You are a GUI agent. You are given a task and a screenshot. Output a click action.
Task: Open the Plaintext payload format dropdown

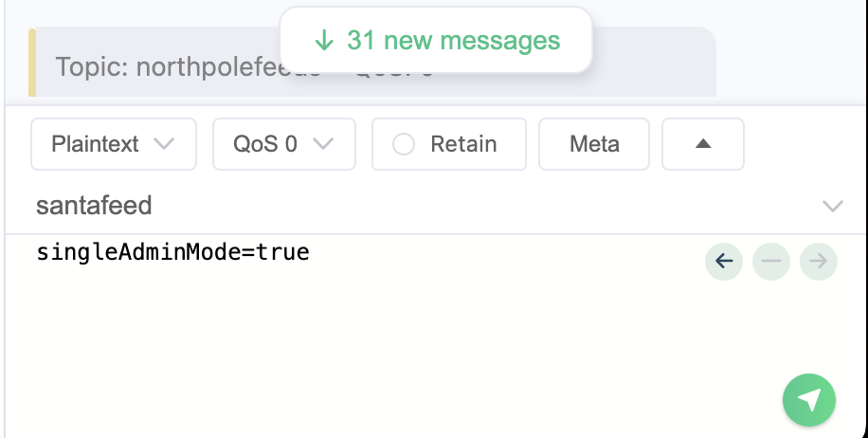pyautogui.click(x=114, y=144)
